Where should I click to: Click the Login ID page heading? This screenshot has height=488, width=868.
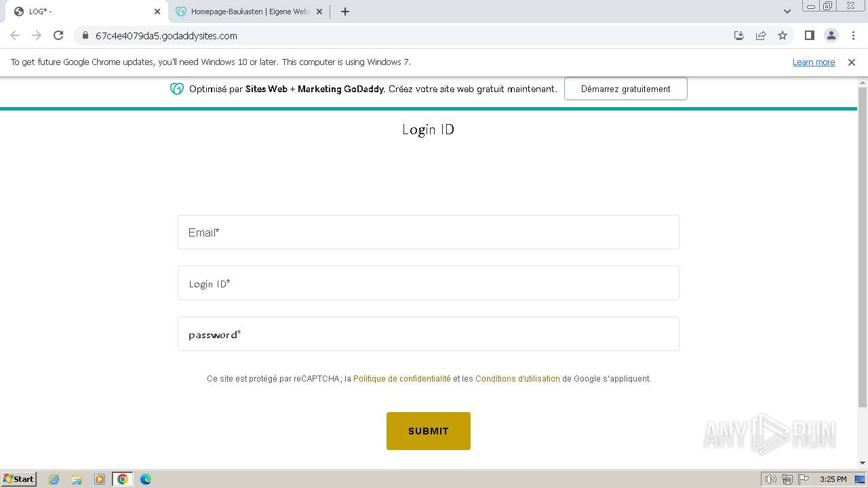[428, 129]
